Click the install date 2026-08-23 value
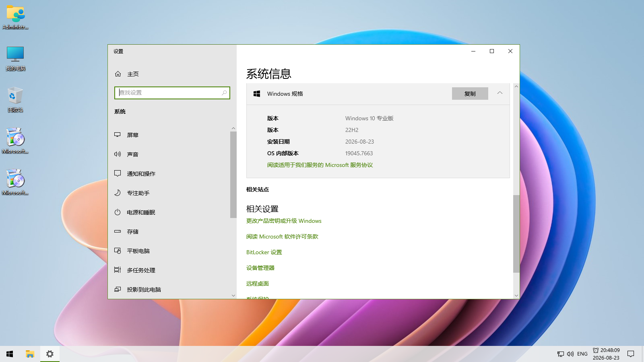 click(360, 142)
